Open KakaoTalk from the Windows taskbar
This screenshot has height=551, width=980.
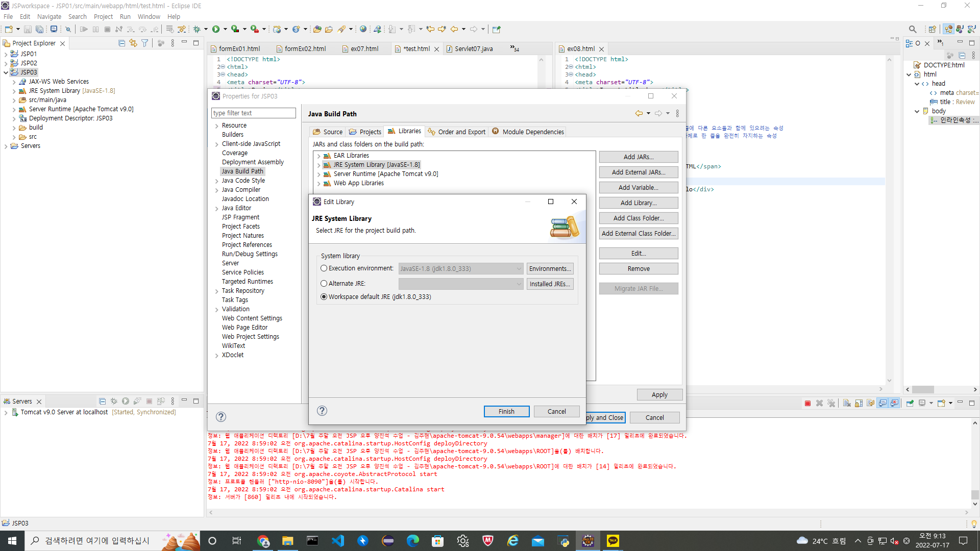coord(612,541)
